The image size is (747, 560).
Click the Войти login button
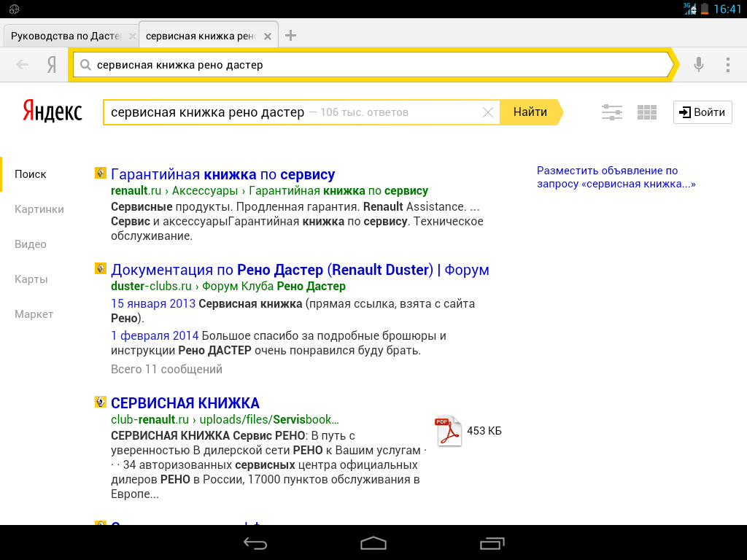pyautogui.click(x=703, y=112)
